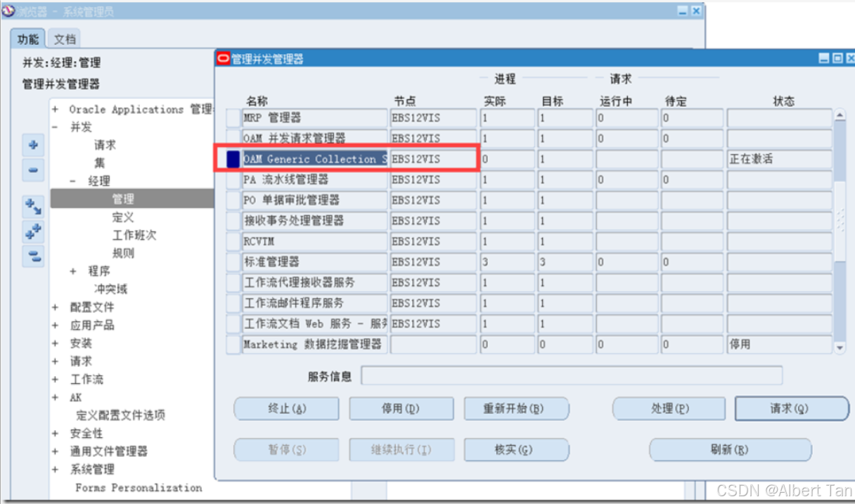Image resolution: width=855 pixels, height=504 pixels.
Task: Select 冲突域 in the navigator tree
Action: click(110, 289)
